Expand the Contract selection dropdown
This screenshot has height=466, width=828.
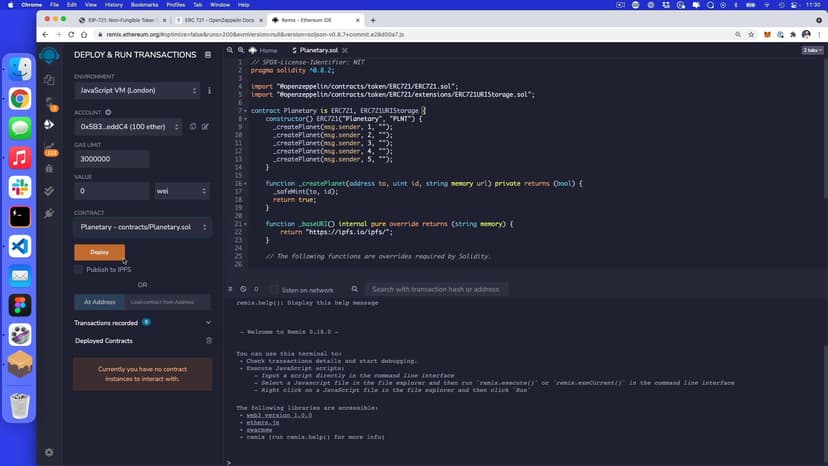point(141,227)
